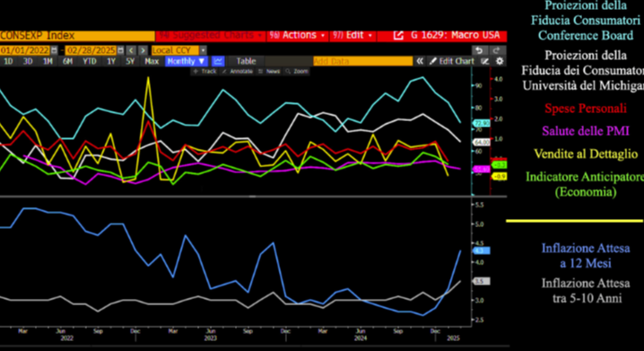Click the line chart view icon

click(x=218, y=61)
